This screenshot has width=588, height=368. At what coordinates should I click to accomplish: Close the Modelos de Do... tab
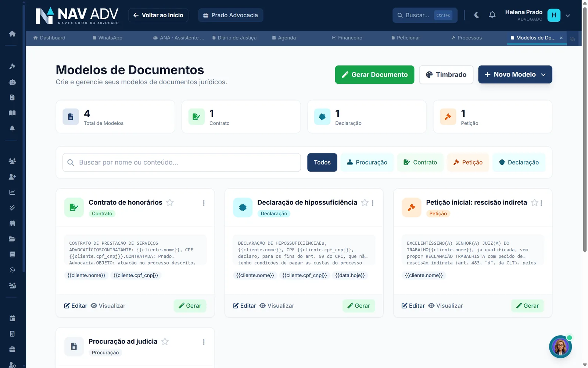pos(561,38)
